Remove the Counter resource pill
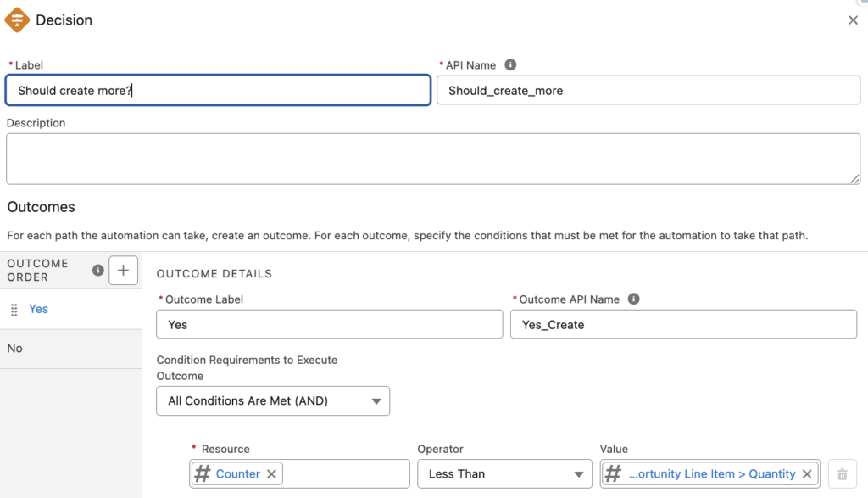This screenshot has height=498, width=868. coord(271,474)
